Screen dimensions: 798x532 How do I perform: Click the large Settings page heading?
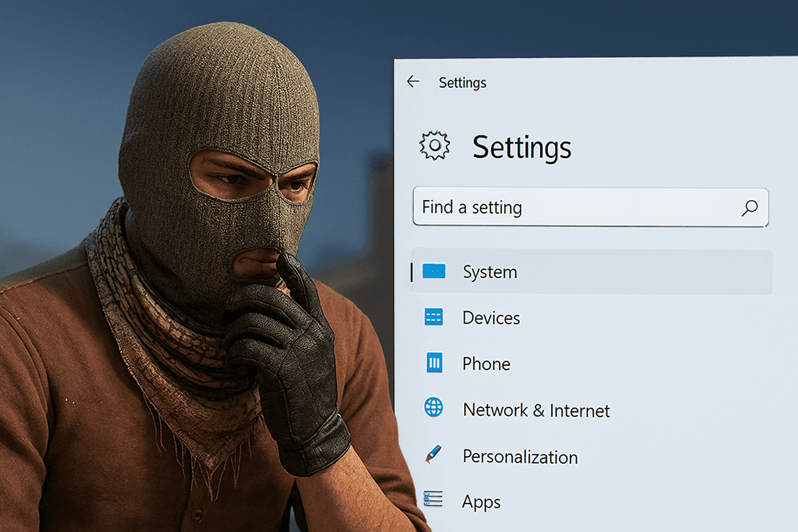pyautogui.click(x=522, y=147)
